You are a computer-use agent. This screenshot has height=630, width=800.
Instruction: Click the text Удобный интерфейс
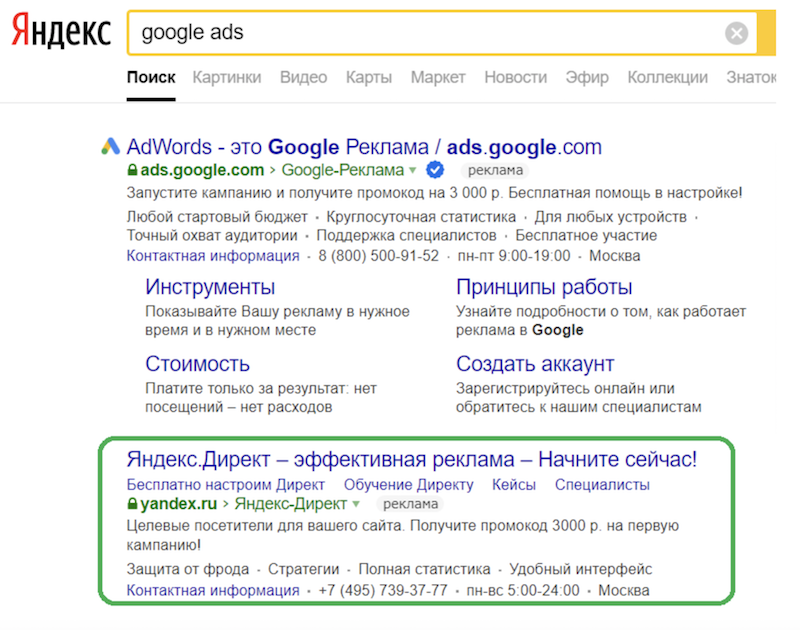[581, 569]
